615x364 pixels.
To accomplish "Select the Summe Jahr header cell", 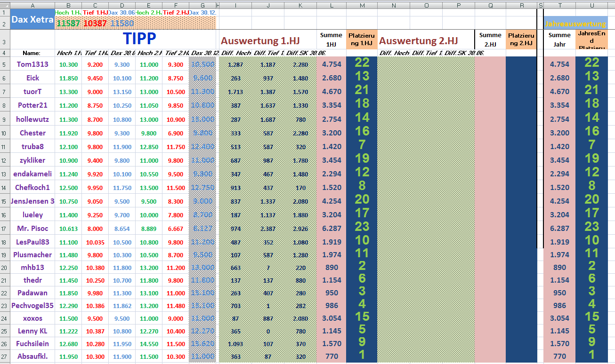I will click(559, 40).
